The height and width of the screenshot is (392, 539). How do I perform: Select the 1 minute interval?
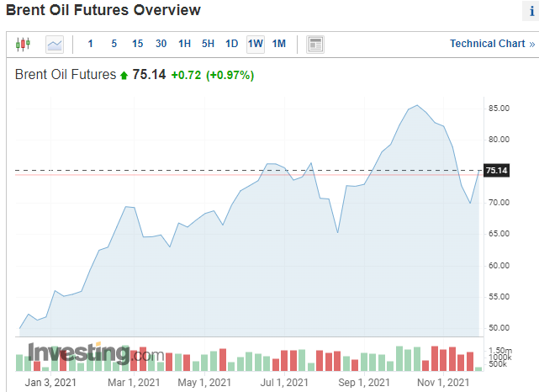click(90, 44)
